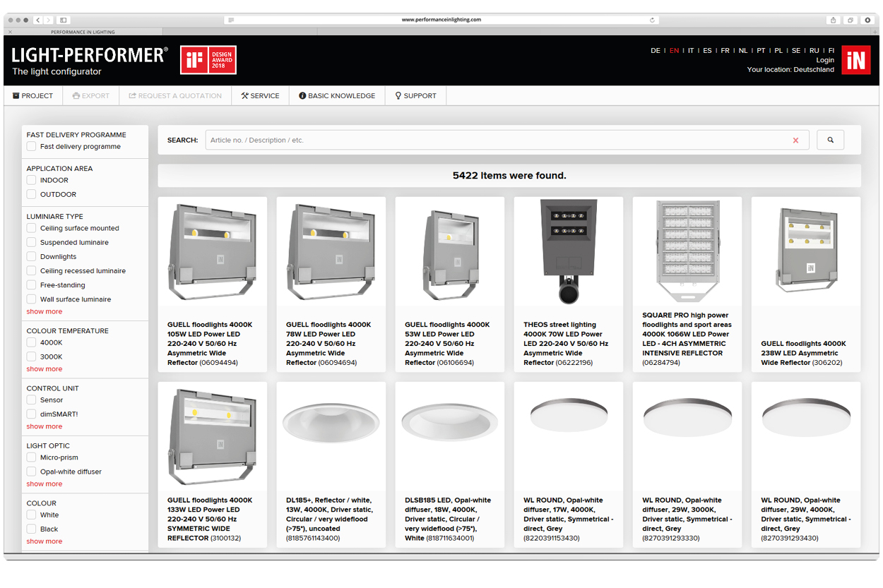Switch language to NL
The image size is (883, 588).
point(743,51)
